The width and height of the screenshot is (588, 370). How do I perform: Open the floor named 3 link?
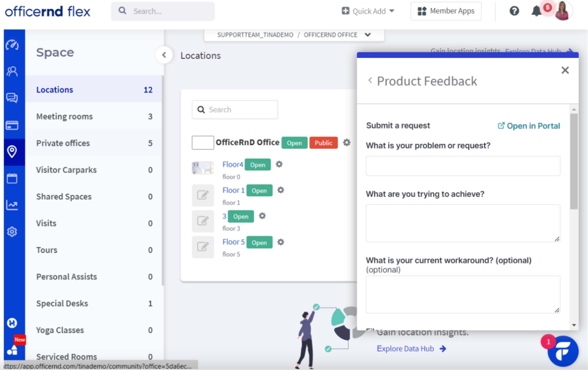click(x=224, y=216)
